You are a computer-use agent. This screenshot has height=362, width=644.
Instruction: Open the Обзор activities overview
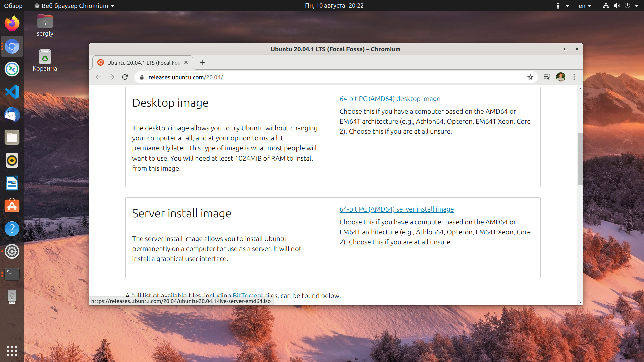coord(13,6)
